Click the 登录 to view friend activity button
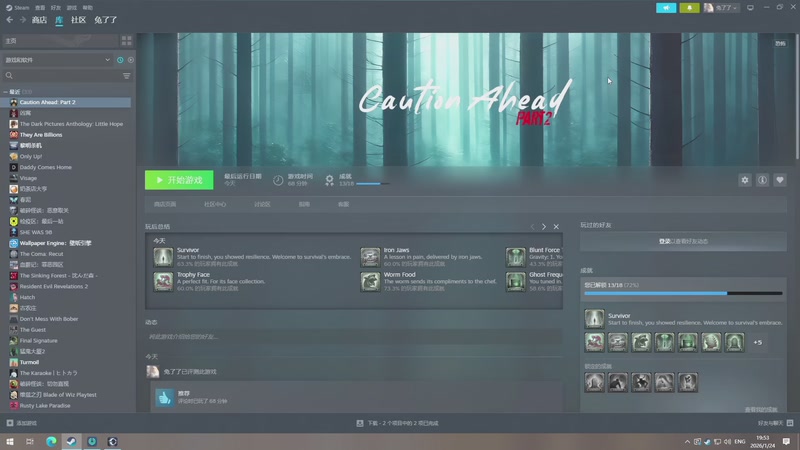Screen dimensions: 800x450 pyautogui.click(x=683, y=241)
